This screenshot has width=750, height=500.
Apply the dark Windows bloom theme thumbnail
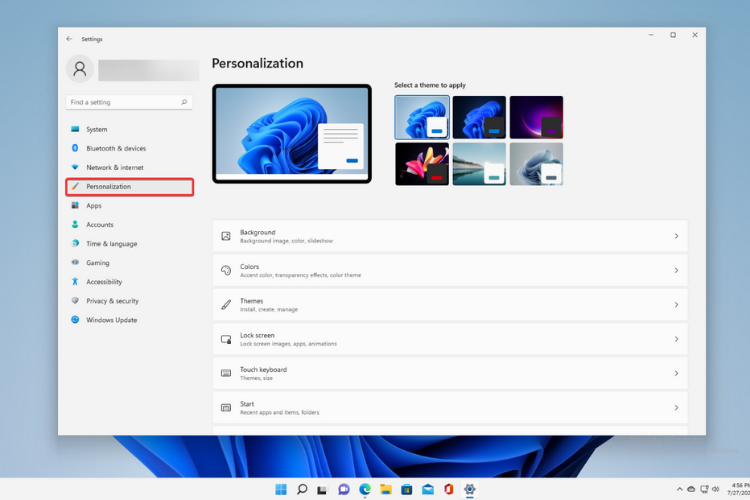tap(479, 117)
